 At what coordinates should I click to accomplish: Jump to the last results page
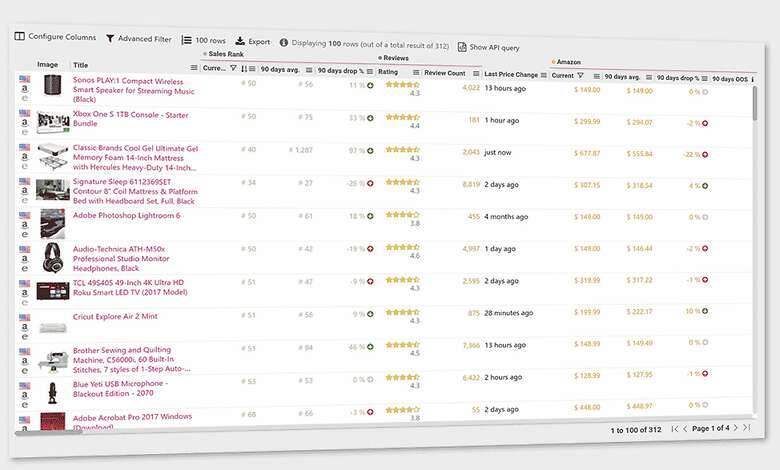click(747, 428)
